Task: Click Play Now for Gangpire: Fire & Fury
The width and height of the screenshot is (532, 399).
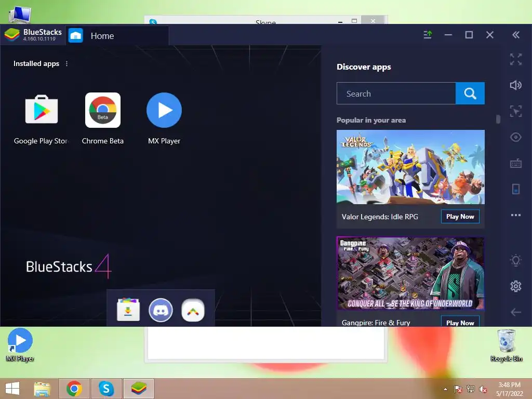Action: point(460,322)
